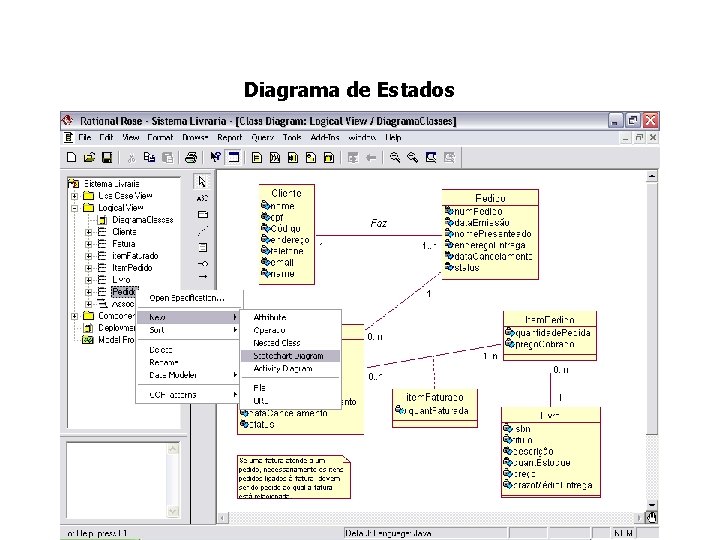The width and height of the screenshot is (720, 540).
Task: Click the Zoom Out magnifier icon
Action: (x=413, y=158)
